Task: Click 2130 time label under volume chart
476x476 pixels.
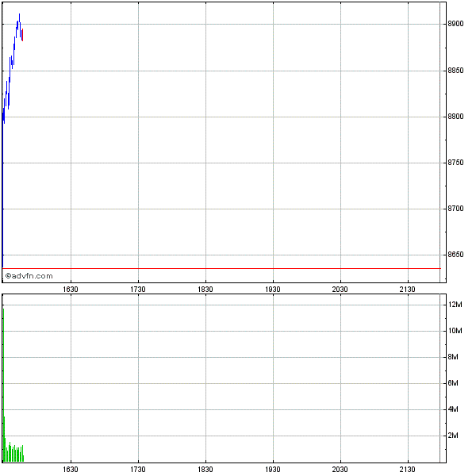Action: tap(407, 470)
